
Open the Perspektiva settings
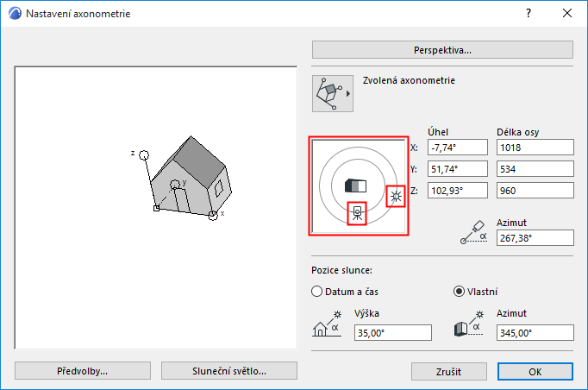[442, 49]
